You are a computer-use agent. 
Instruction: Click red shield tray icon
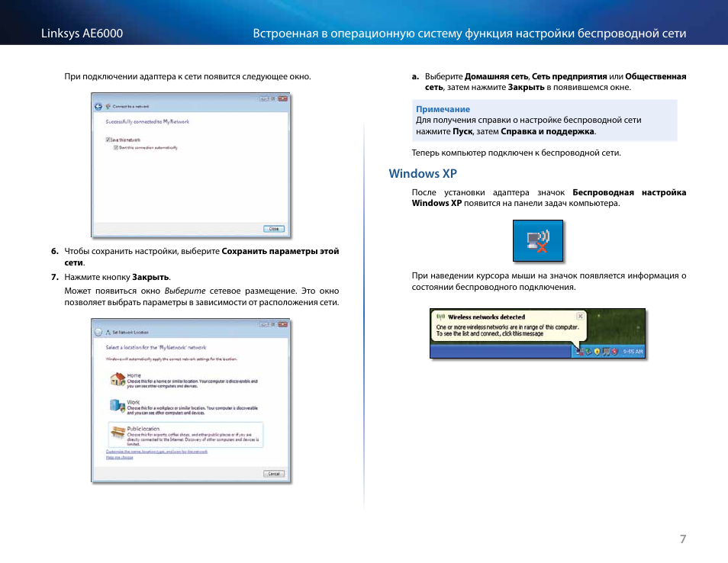tap(614, 352)
